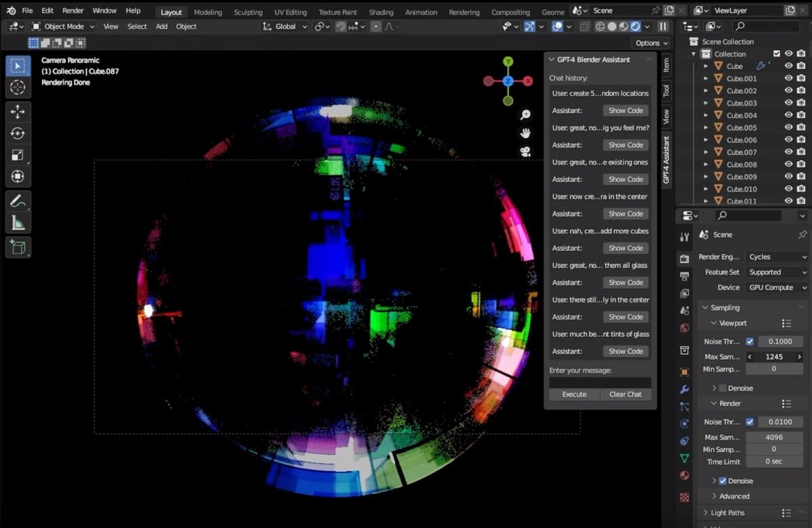The height and width of the screenshot is (528, 812).
Task: Open the Texture checker properties tab
Action: (x=684, y=497)
